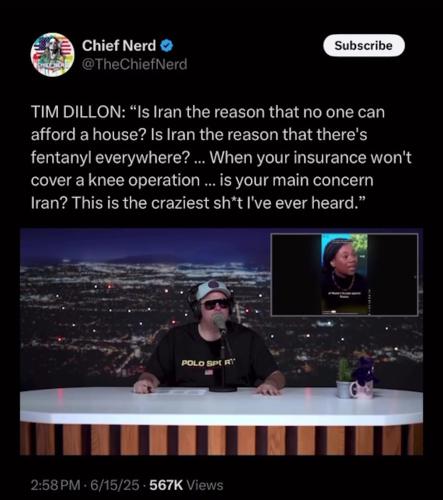The height and width of the screenshot is (500, 443).
Task: Click the white desk surface in the video
Action: [221, 406]
